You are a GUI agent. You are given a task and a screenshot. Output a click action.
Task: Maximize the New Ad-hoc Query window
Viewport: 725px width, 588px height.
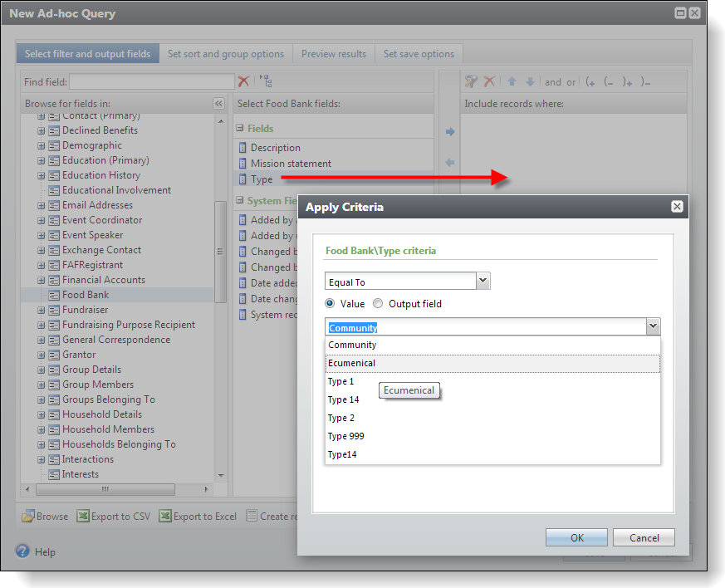coord(680,13)
